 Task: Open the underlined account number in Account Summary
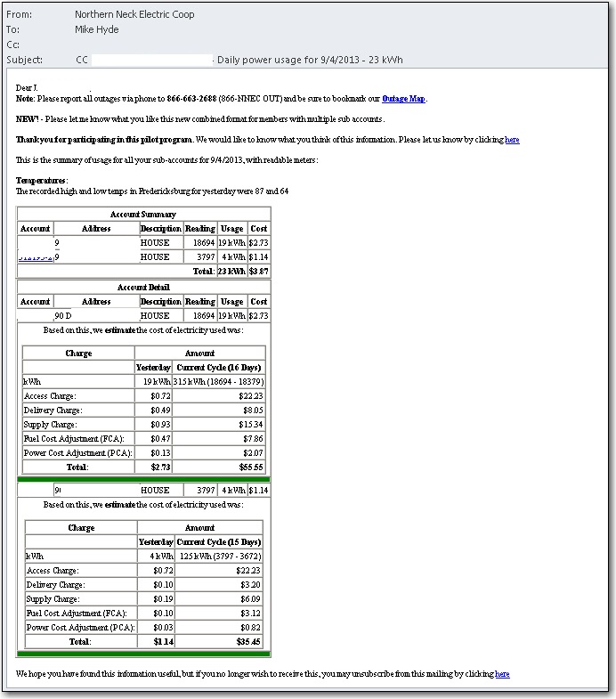coord(36,257)
